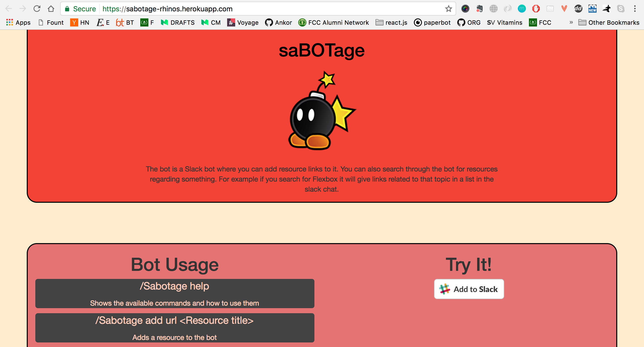The height and width of the screenshot is (347, 644).
Task: Click the saBOTage page heading
Action: (x=322, y=50)
